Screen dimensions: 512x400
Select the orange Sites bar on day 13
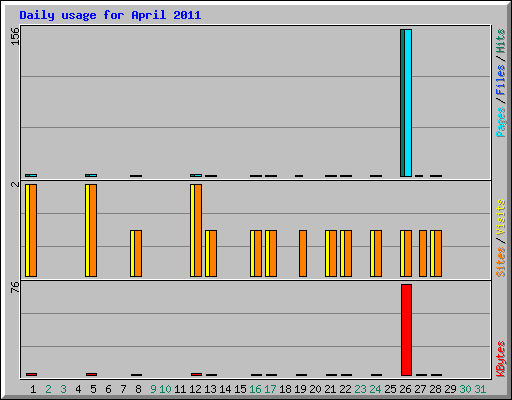tap(213, 253)
